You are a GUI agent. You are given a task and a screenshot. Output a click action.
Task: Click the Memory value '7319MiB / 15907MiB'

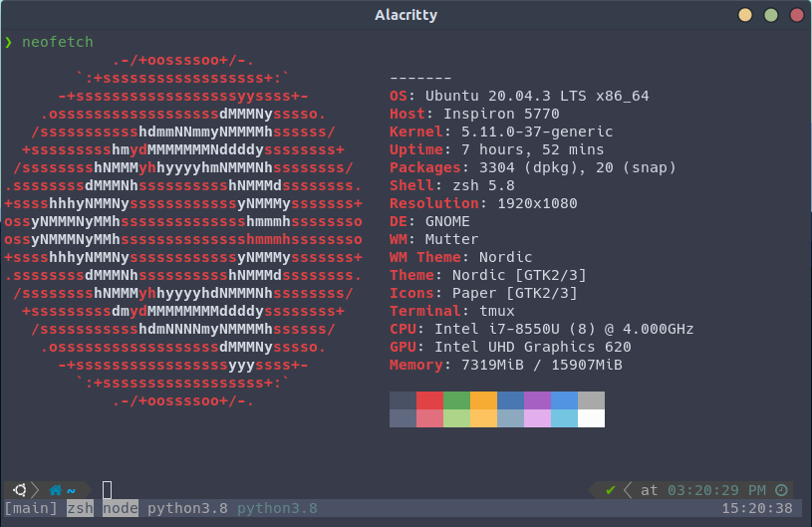[x=542, y=365]
